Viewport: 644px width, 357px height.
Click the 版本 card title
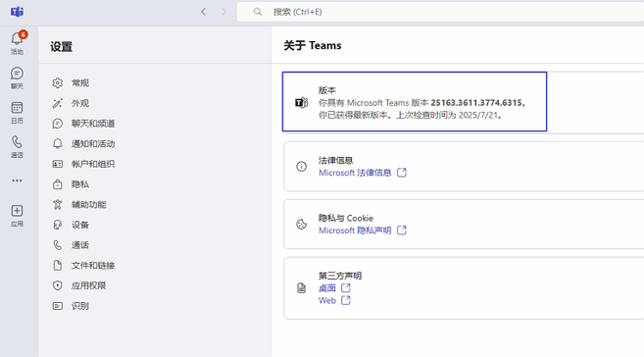pyautogui.click(x=327, y=90)
